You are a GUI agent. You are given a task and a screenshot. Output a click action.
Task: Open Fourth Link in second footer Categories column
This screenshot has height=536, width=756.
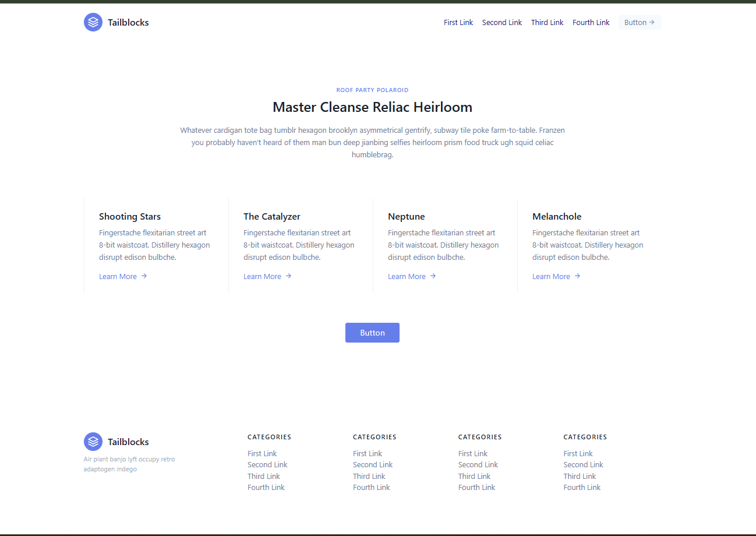(372, 488)
